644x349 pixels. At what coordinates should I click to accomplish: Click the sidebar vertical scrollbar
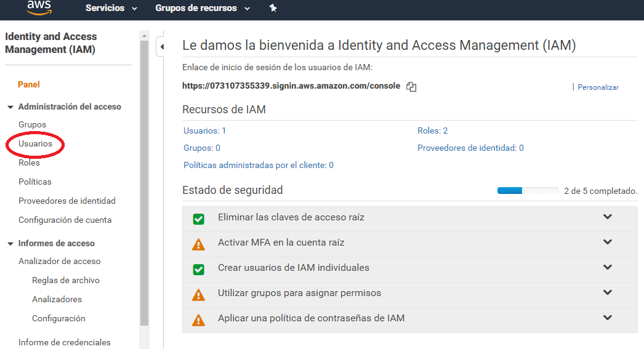point(144,183)
